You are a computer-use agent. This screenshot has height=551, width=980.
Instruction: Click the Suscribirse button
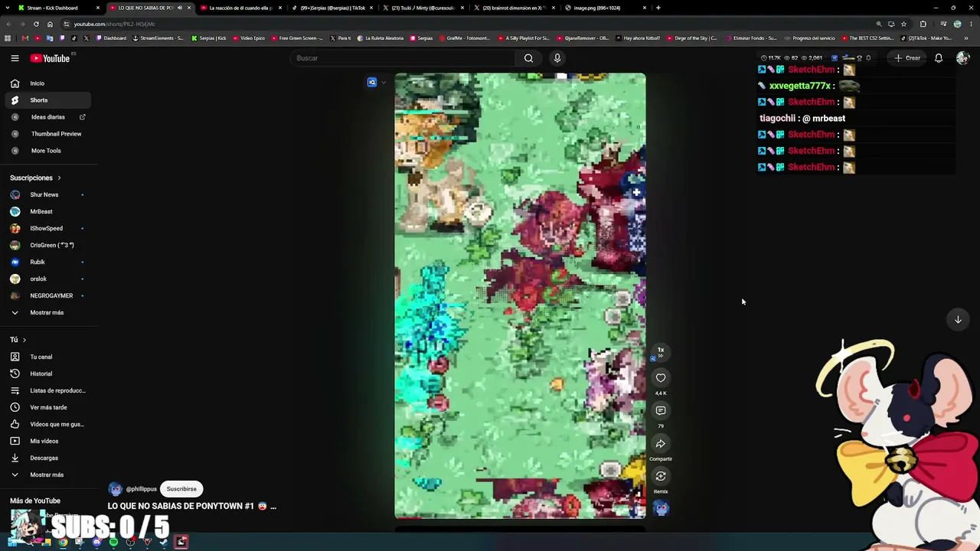tap(181, 489)
